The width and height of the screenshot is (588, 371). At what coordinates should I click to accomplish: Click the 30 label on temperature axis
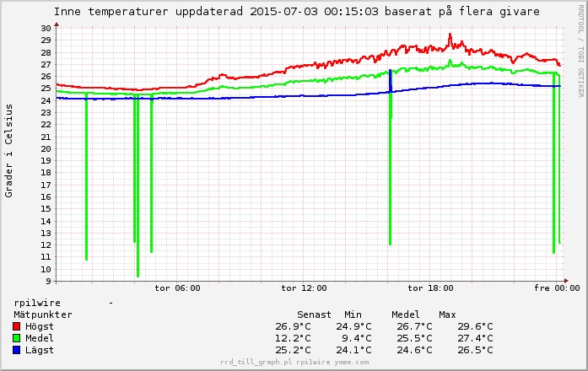[x=46, y=29]
